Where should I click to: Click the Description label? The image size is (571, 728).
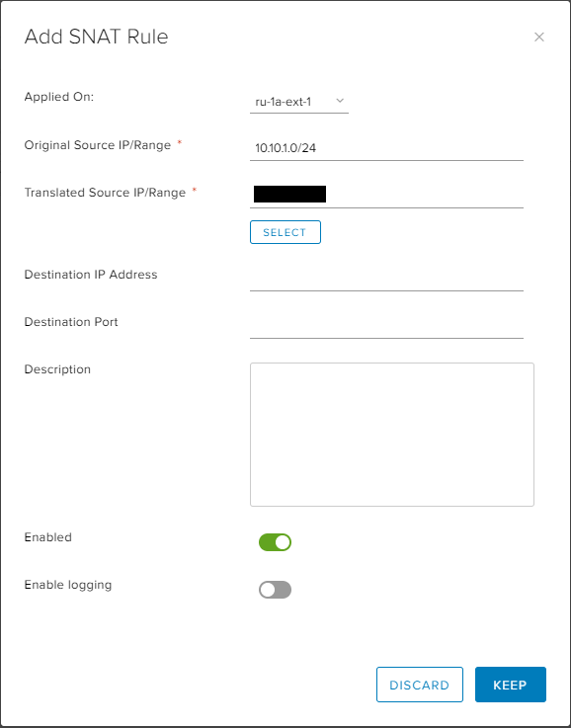[x=57, y=369]
